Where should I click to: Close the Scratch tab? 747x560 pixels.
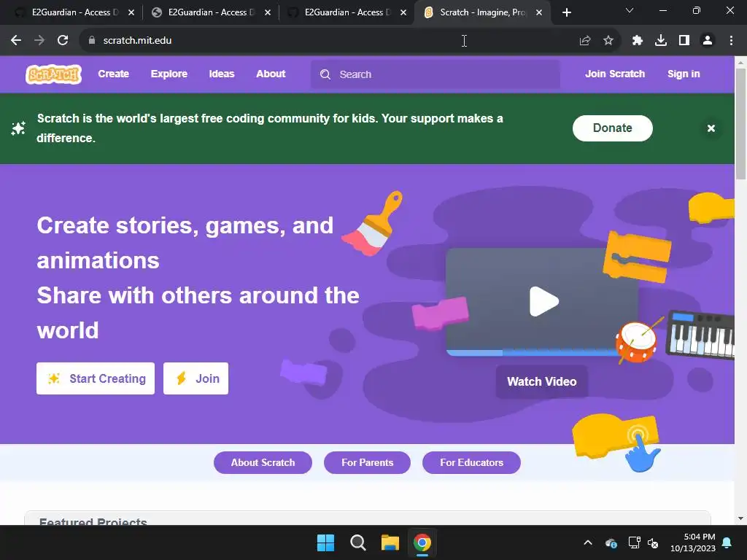(539, 13)
